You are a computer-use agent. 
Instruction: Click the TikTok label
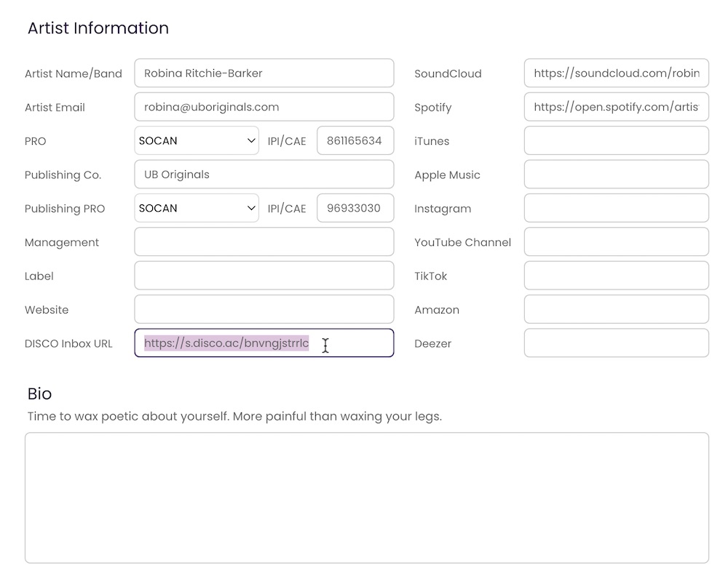430,276
